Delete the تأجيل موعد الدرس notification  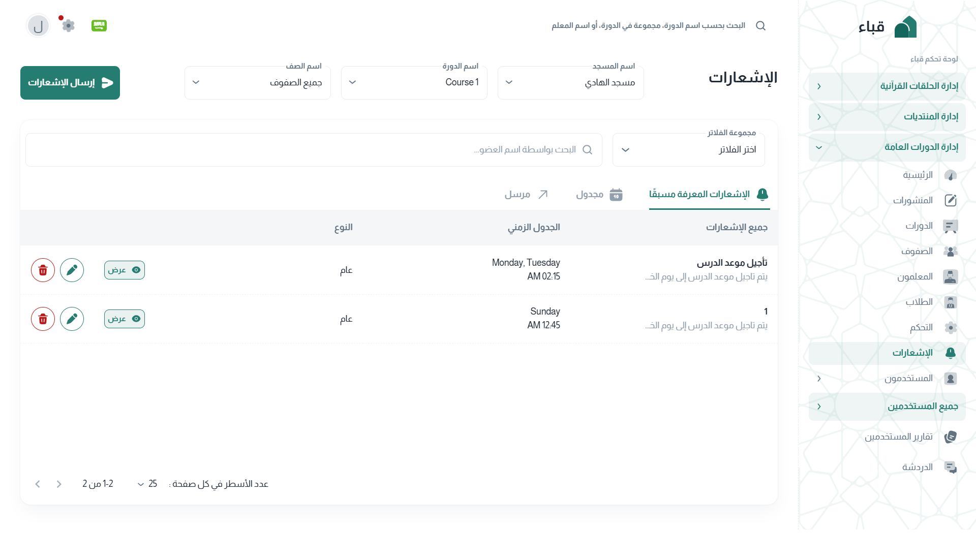click(43, 270)
